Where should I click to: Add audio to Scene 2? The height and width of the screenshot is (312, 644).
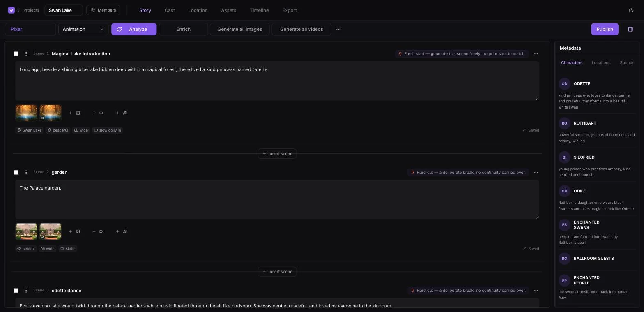click(121, 231)
